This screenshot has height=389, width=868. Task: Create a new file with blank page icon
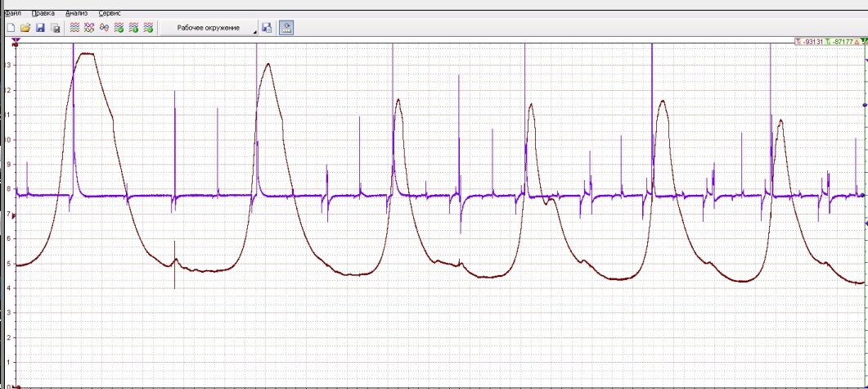coord(11,28)
